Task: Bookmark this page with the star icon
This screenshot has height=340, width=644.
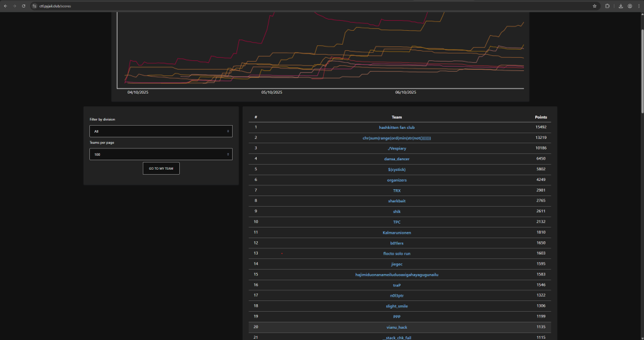Action: click(594, 6)
